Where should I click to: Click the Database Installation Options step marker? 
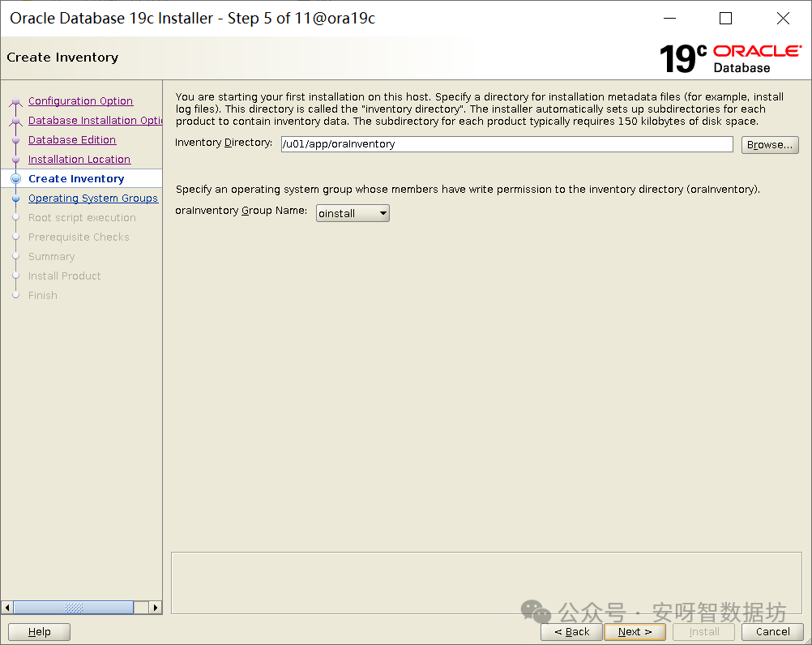[16, 121]
